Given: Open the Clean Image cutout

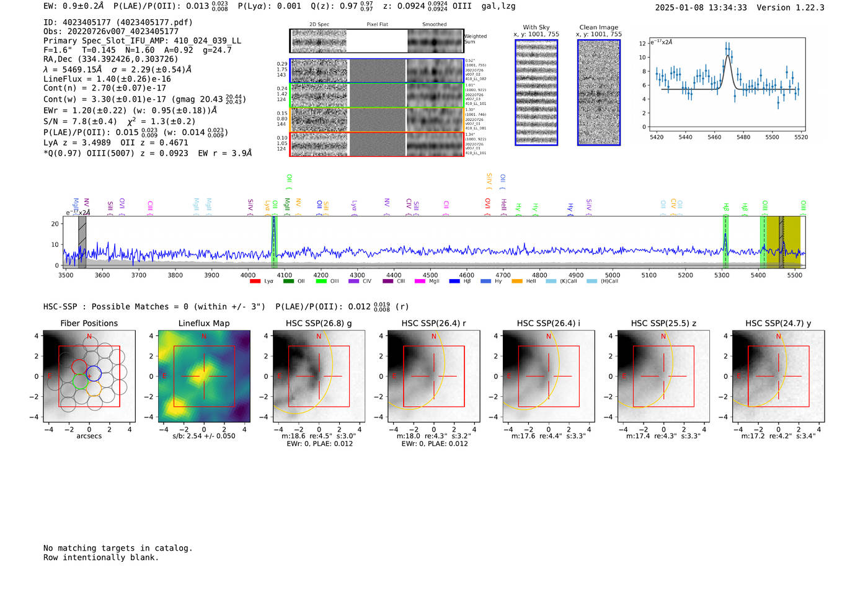Looking at the screenshot, I should point(599,92).
